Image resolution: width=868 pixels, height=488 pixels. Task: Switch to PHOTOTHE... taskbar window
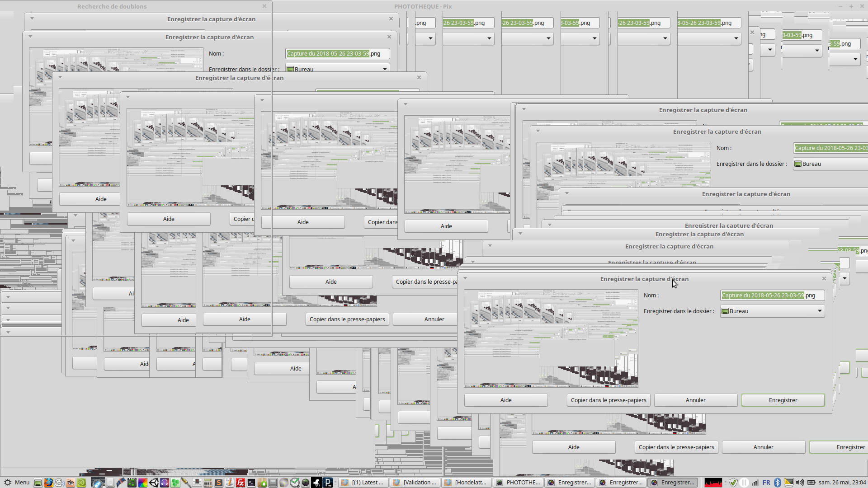518,483
